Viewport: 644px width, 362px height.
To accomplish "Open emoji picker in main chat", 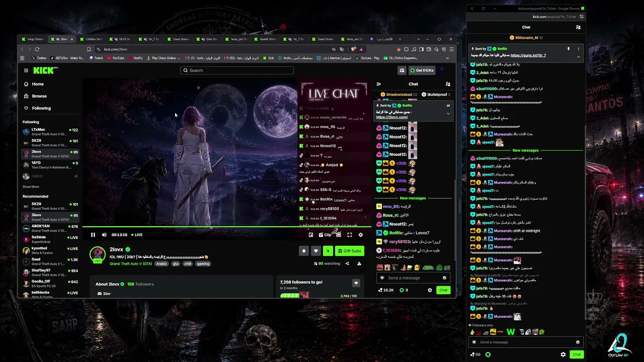I will pyautogui.click(x=444, y=278).
